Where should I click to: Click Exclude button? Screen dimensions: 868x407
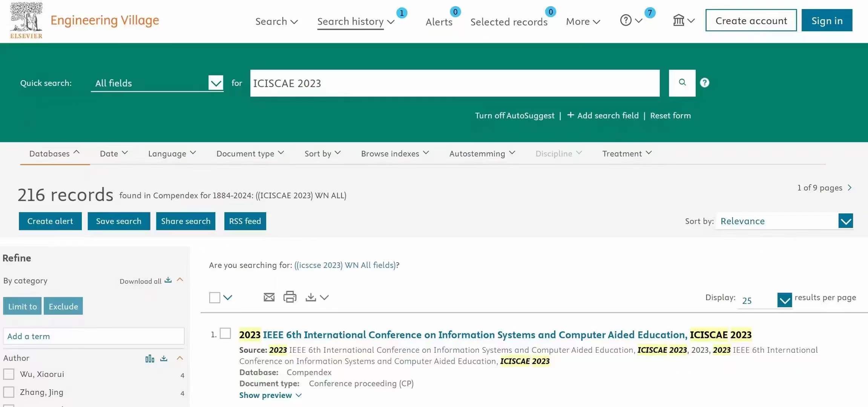[63, 306]
